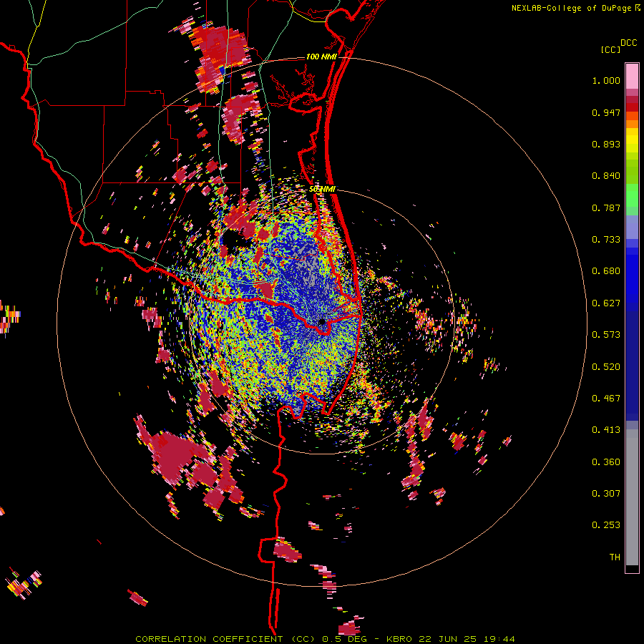This screenshot has height=644, width=644.
Task: Click the 0.733 color scale value
Action: click(606, 240)
